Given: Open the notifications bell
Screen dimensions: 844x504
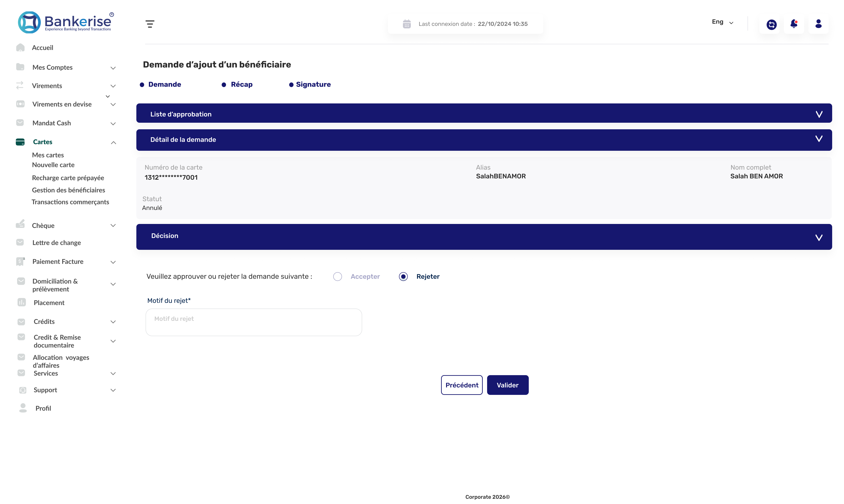Looking at the screenshot, I should point(794,23).
